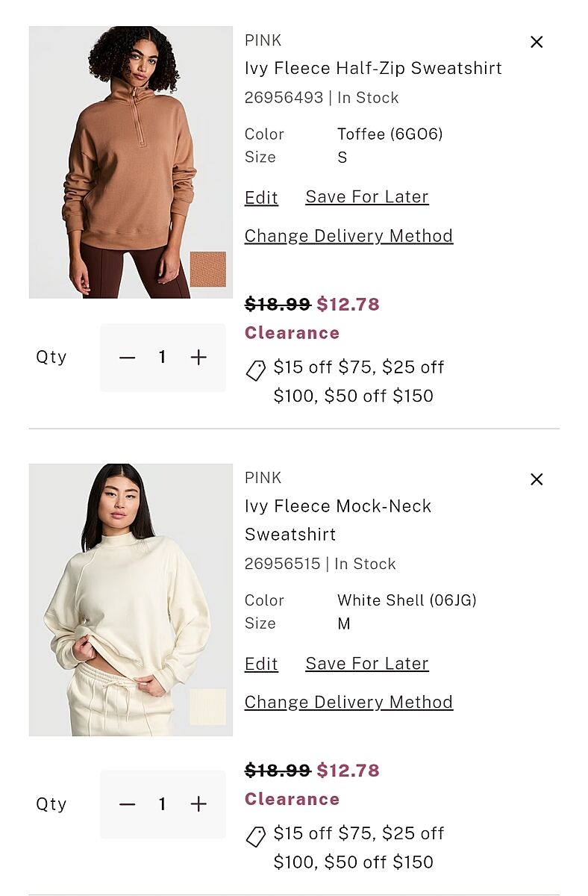
Task: Select the White Shell color swatch
Action: (x=207, y=707)
